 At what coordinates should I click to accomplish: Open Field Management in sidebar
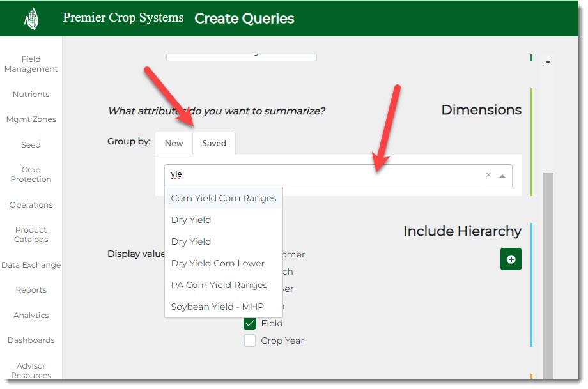tap(31, 64)
